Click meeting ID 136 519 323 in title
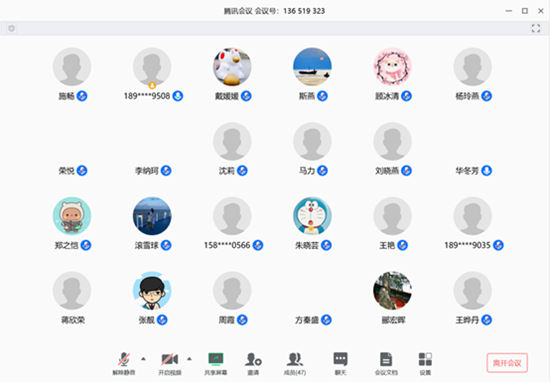550x382 pixels. click(304, 11)
